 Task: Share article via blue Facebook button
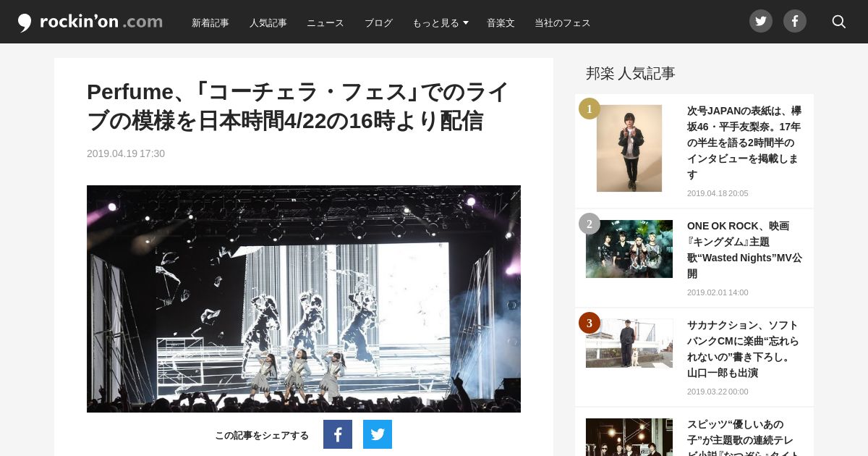pyautogui.click(x=338, y=434)
